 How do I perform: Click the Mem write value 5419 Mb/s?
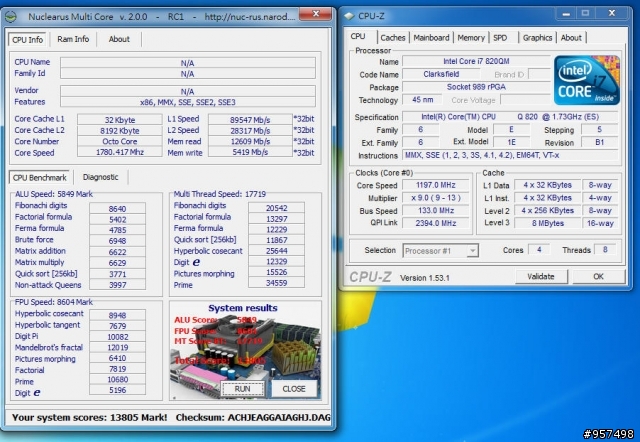pyautogui.click(x=250, y=152)
